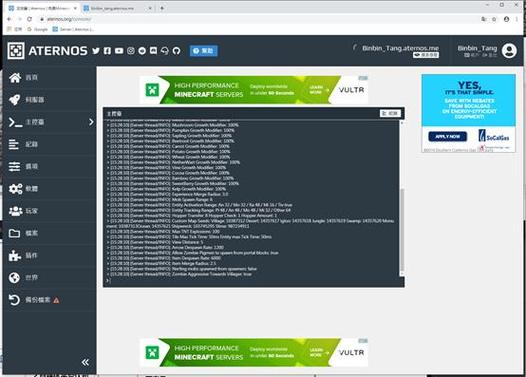
Task: Expand the console menu arrow
Action: (91, 122)
